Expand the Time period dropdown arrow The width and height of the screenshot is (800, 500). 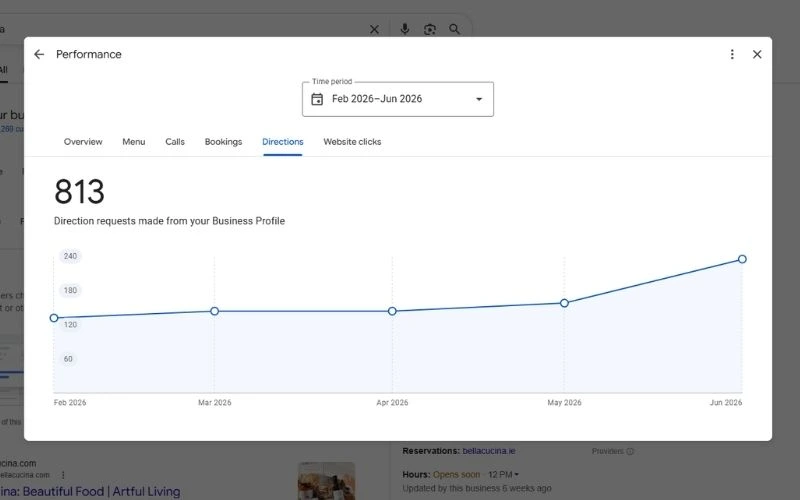[479, 99]
